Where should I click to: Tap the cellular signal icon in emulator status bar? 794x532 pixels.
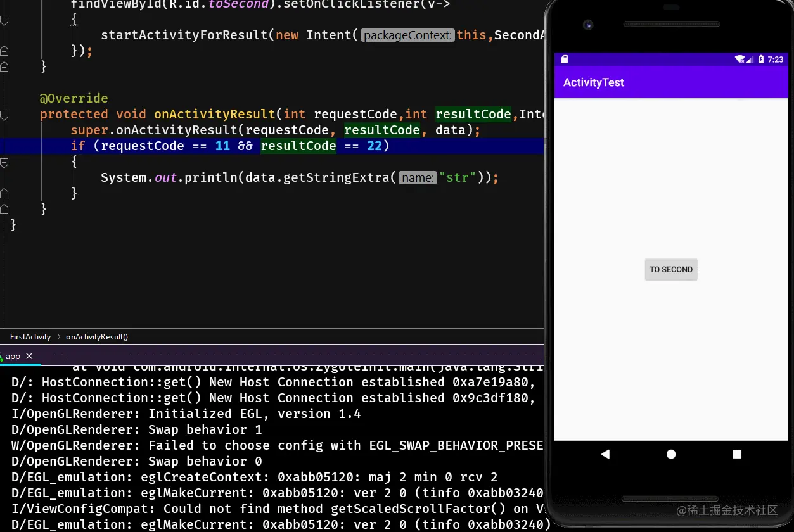coord(750,60)
